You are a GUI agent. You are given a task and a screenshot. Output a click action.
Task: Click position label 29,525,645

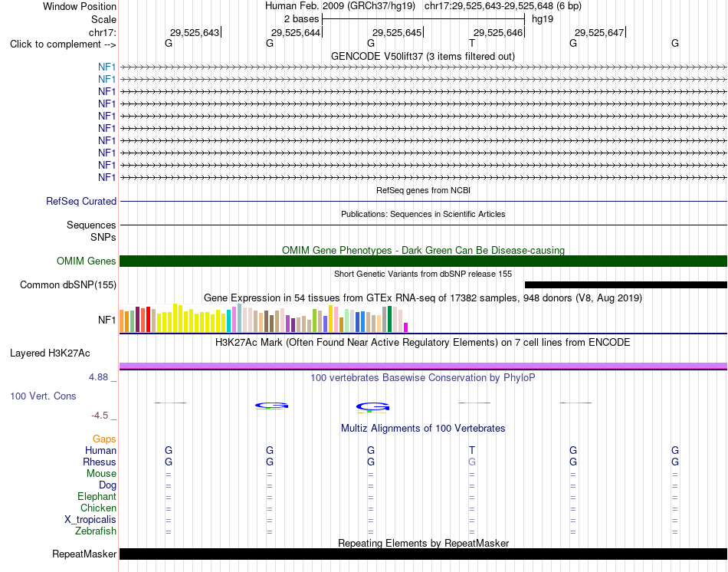(397, 32)
